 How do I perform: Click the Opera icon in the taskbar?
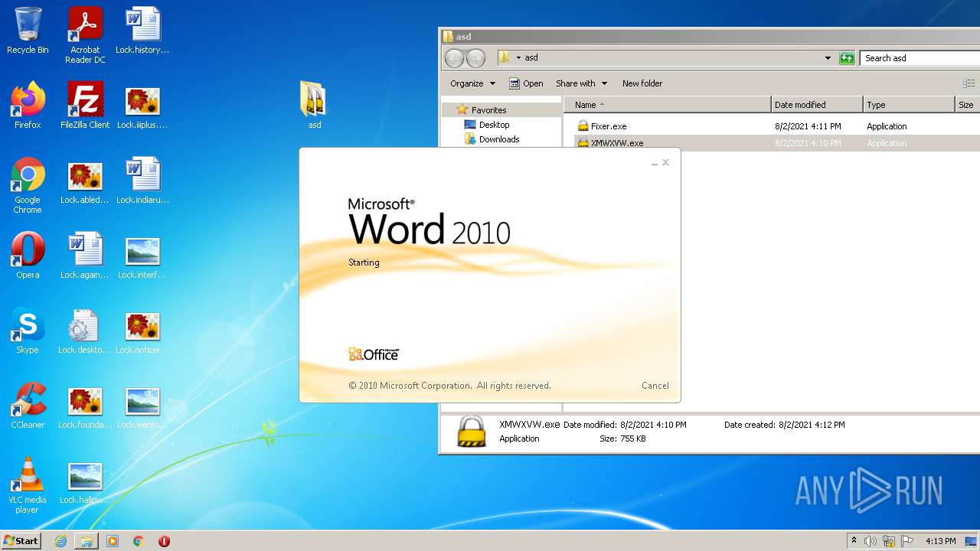tap(164, 541)
